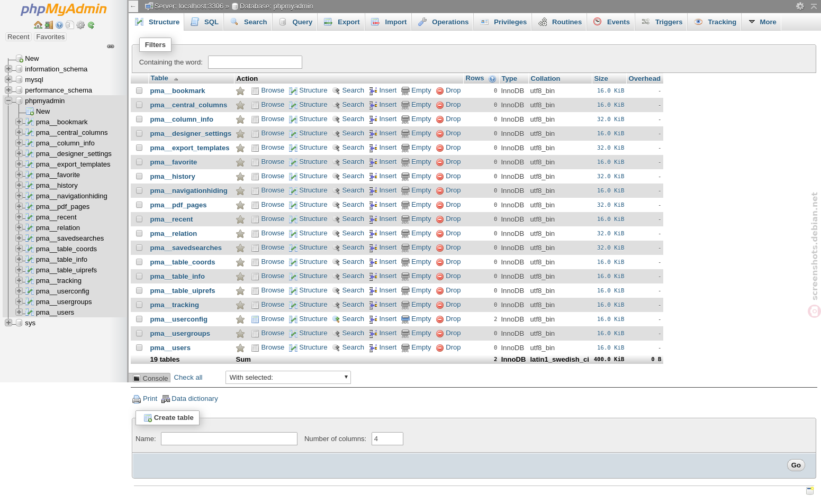Click the bookmark note icon at bottom right
The image size is (821, 504).
coord(810,491)
